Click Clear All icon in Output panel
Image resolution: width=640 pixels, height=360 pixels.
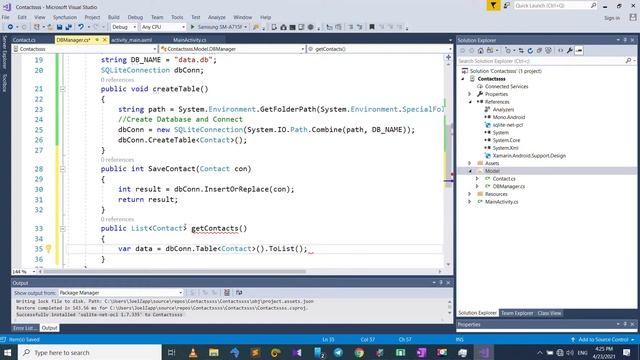[227, 293]
